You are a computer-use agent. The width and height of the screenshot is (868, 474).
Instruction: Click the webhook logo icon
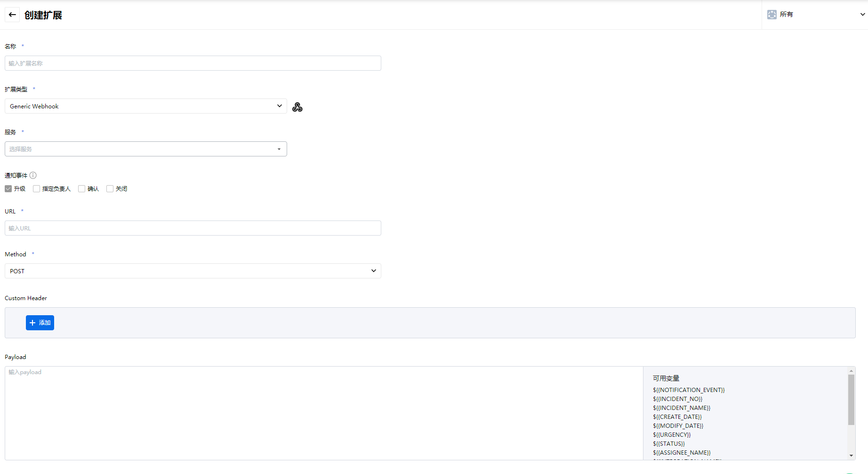point(297,107)
